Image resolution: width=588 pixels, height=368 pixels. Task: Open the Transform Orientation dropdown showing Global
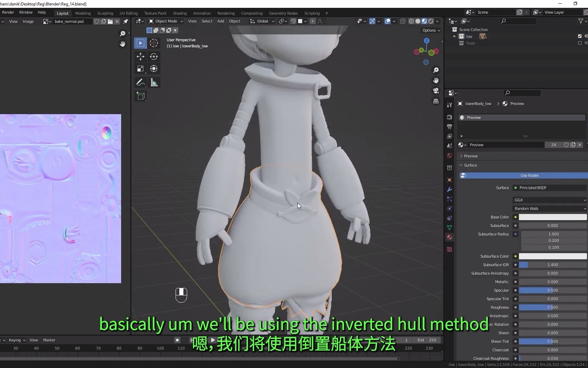click(262, 21)
